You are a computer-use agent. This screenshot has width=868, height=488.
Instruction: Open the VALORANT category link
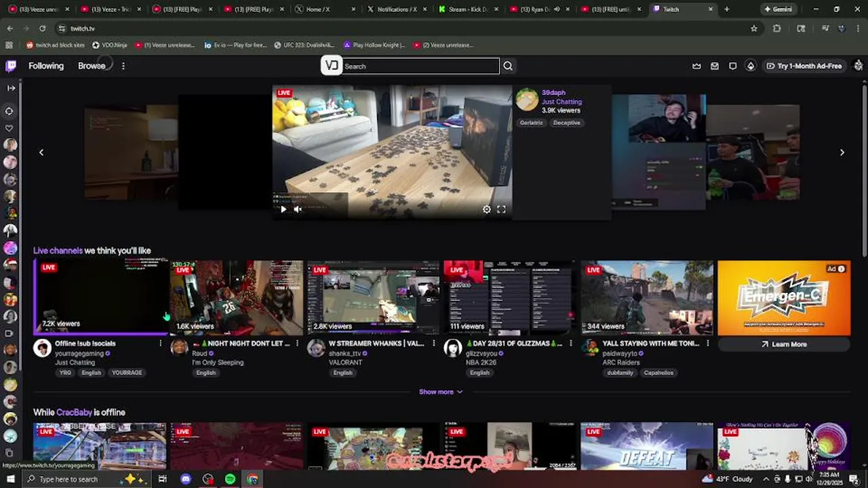click(345, 363)
